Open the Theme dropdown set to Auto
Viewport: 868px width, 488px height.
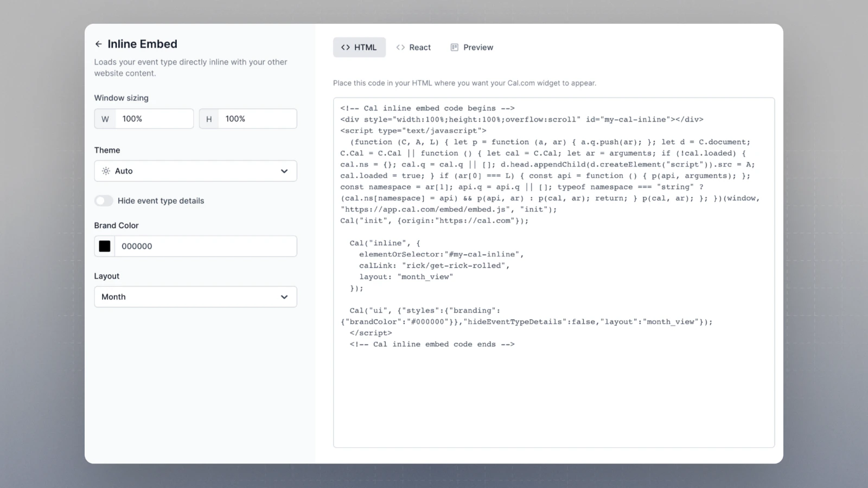tap(195, 171)
